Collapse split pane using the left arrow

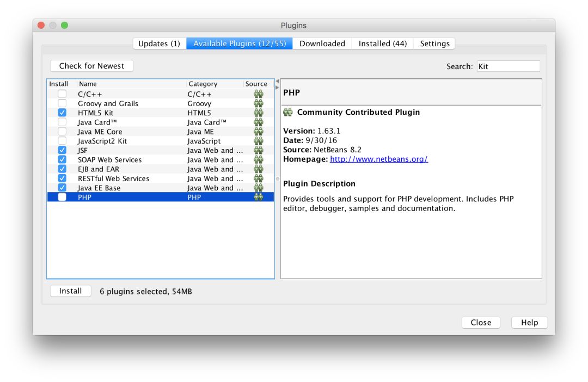click(277, 82)
